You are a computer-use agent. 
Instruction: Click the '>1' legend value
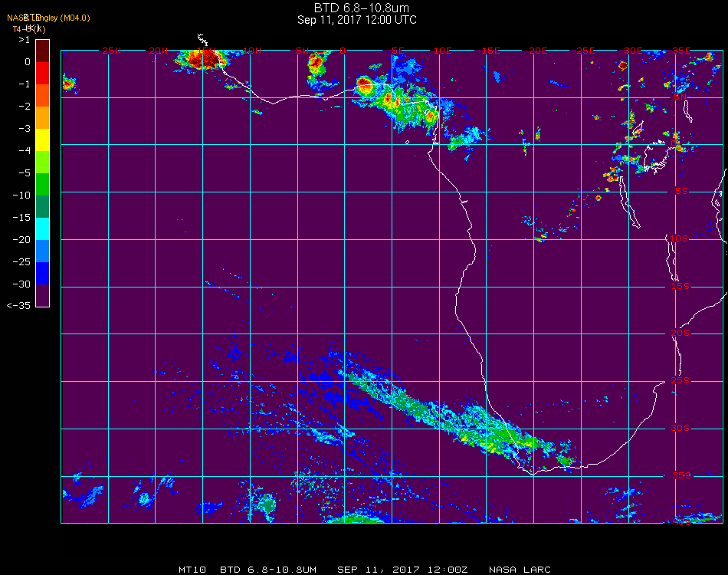click(25, 40)
